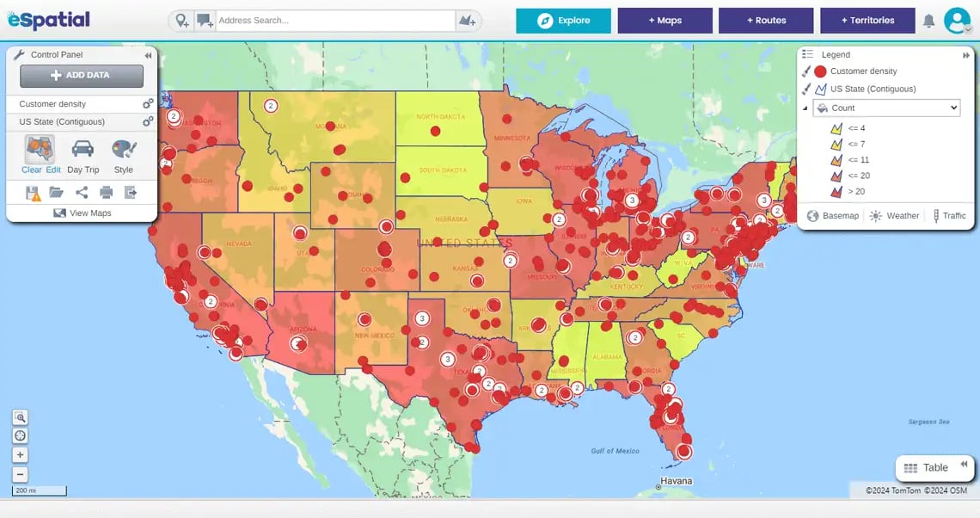This screenshot has width=980, height=518.
Task: Click the <= 7 color swatch
Action: (836, 144)
